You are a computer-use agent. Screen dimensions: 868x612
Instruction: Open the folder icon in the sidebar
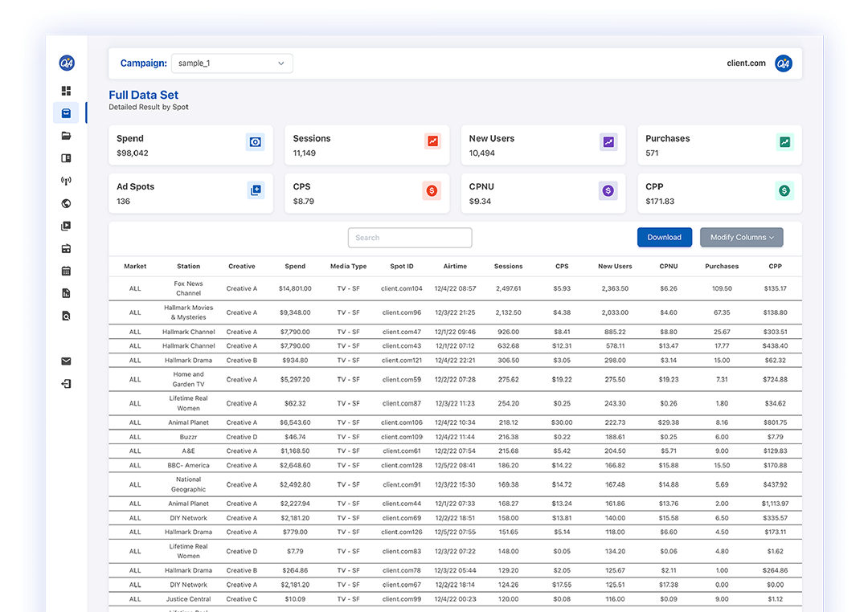click(66, 136)
